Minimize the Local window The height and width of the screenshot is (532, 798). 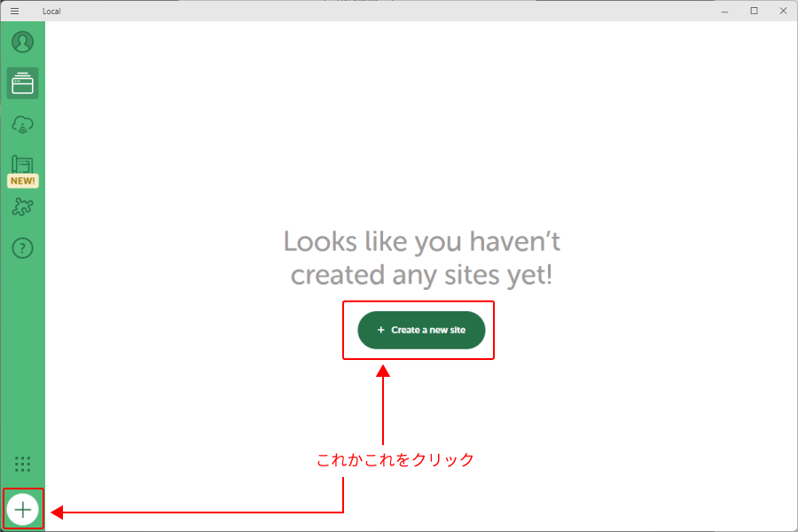pyautogui.click(x=725, y=11)
